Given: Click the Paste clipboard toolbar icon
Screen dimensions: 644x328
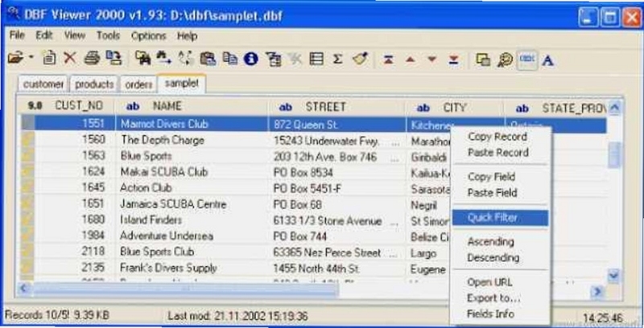Looking at the screenshot, I should (208, 59).
